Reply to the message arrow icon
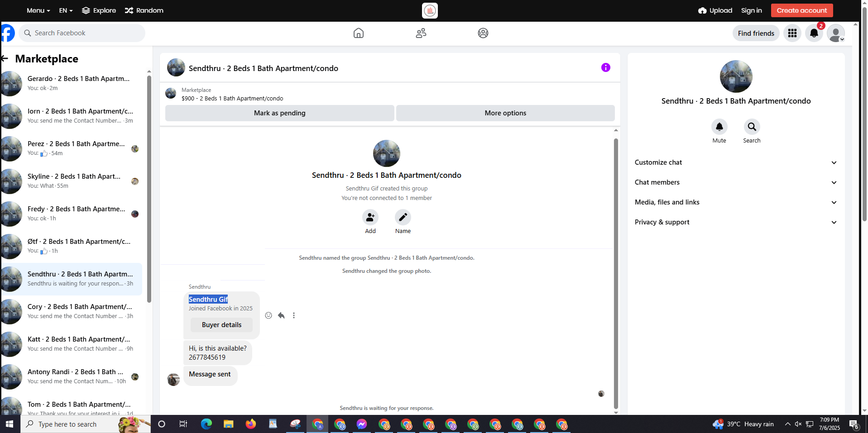Screen dimensions: 868x433 pos(281,315)
